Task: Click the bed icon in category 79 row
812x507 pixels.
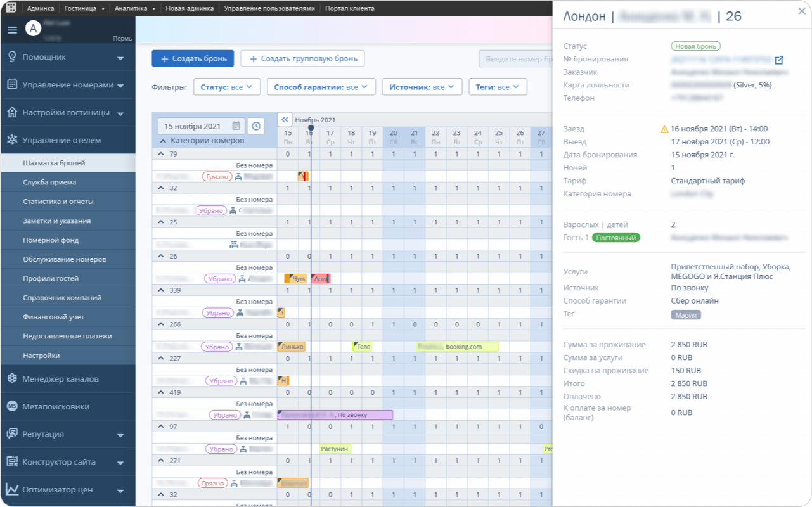Action: pos(238,177)
